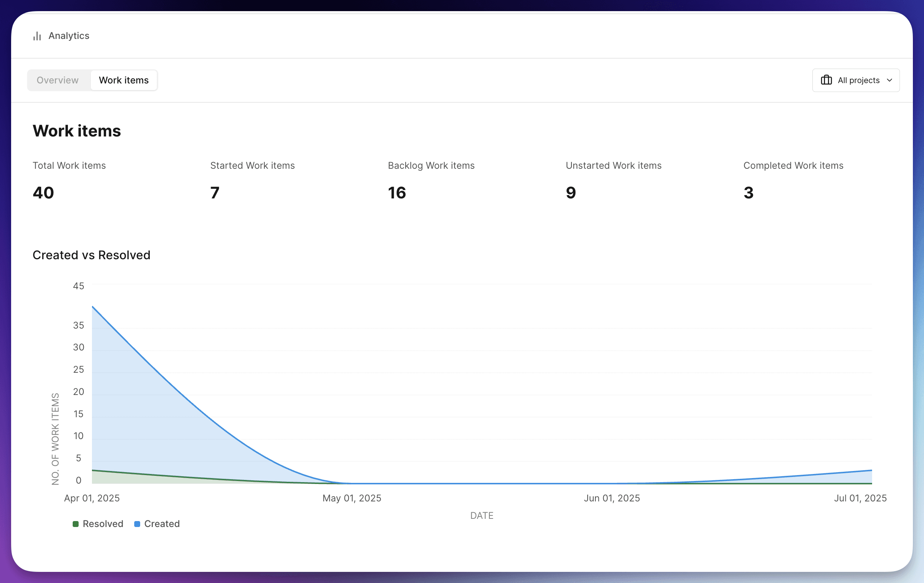The height and width of the screenshot is (583, 924).
Task: Click the briefcase icon in the projects filter
Action: [826, 80]
